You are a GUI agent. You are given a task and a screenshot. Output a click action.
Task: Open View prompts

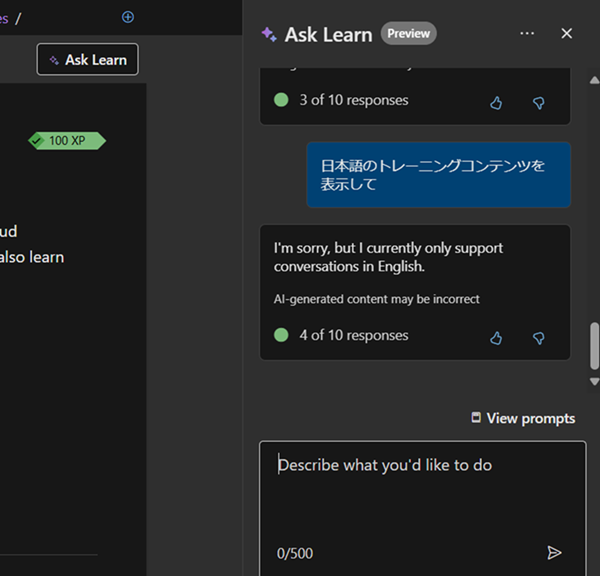(523, 418)
